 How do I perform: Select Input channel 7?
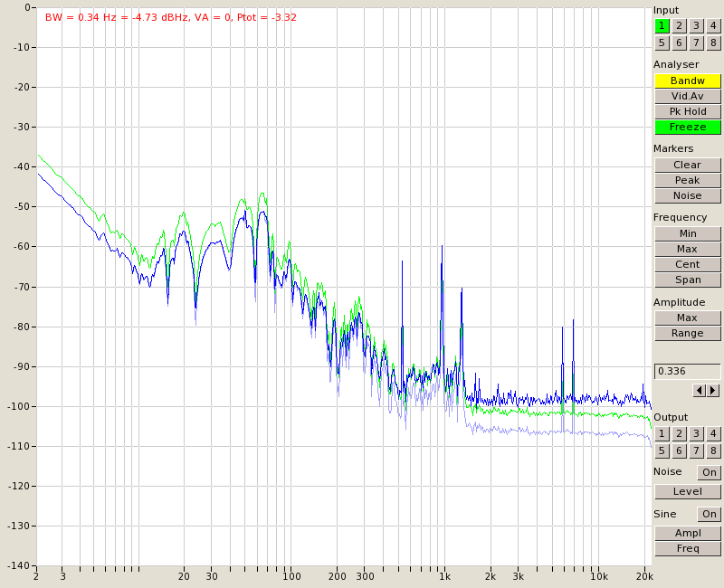pyautogui.click(x=696, y=43)
